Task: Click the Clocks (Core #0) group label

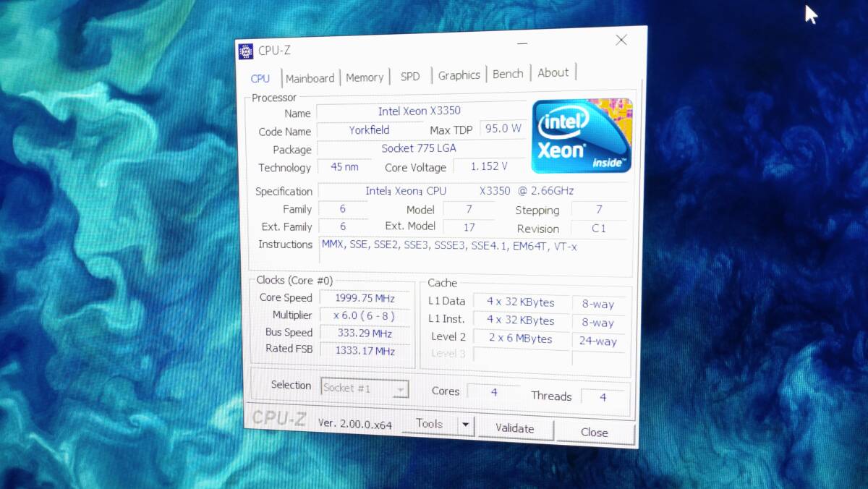Action: (294, 281)
